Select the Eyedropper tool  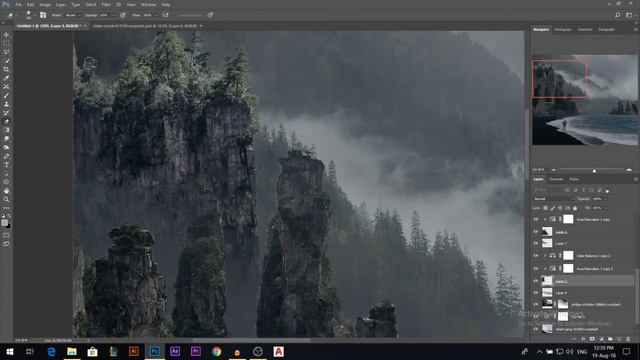[x=6, y=78]
